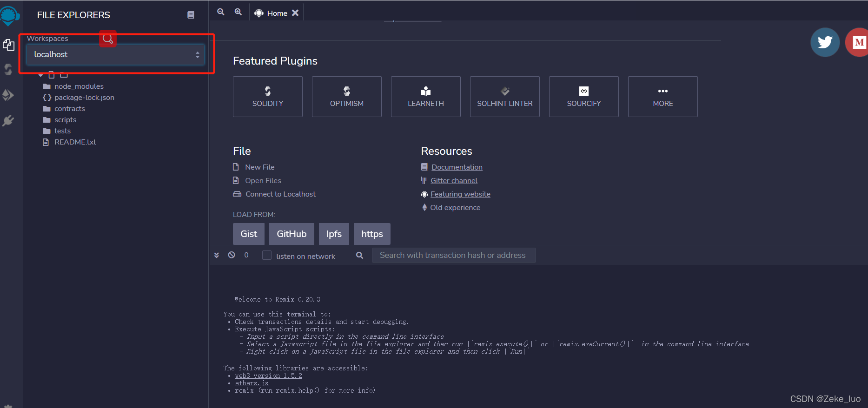Click the terminal search magnifier icon
The image size is (868, 408).
click(x=359, y=255)
